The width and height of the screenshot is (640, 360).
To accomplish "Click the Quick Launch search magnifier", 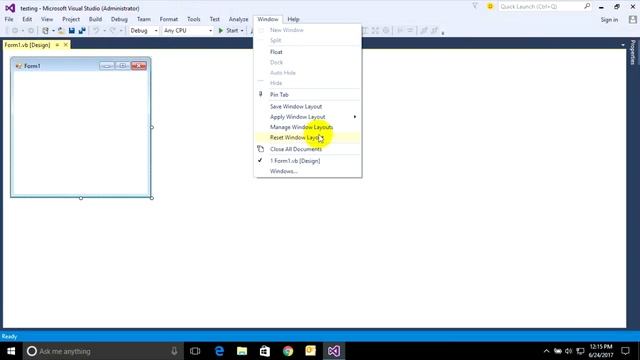I will 587,6.
